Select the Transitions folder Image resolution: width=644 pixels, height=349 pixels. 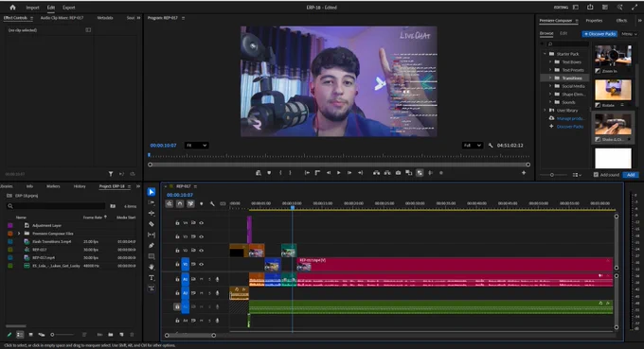(x=572, y=78)
